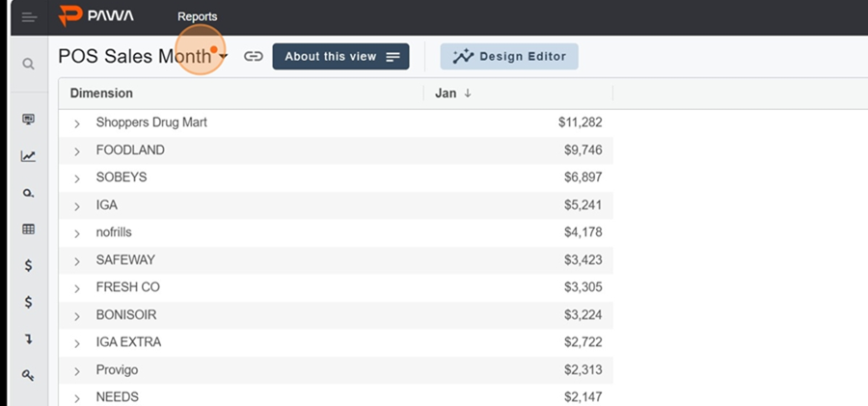Open the hamburger menu icon
The image size is (868, 406).
tap(29, 17)
